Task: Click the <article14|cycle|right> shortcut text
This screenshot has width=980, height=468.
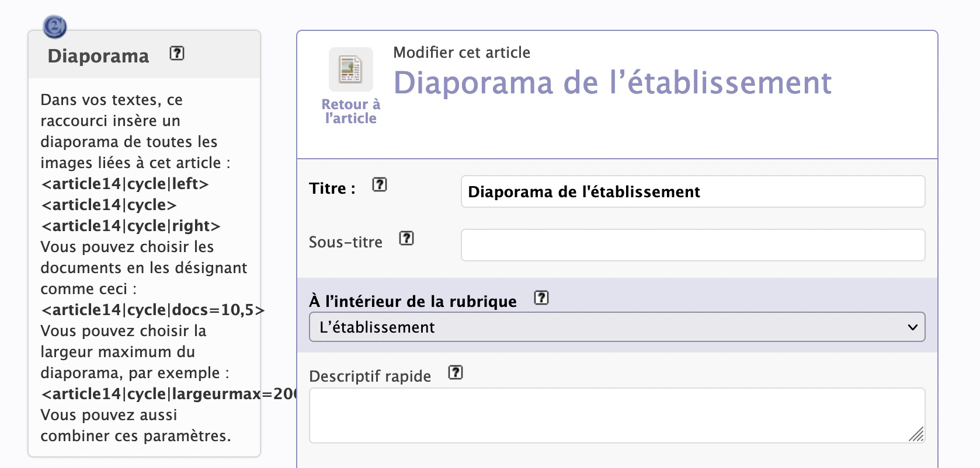Action: (131, 226)
